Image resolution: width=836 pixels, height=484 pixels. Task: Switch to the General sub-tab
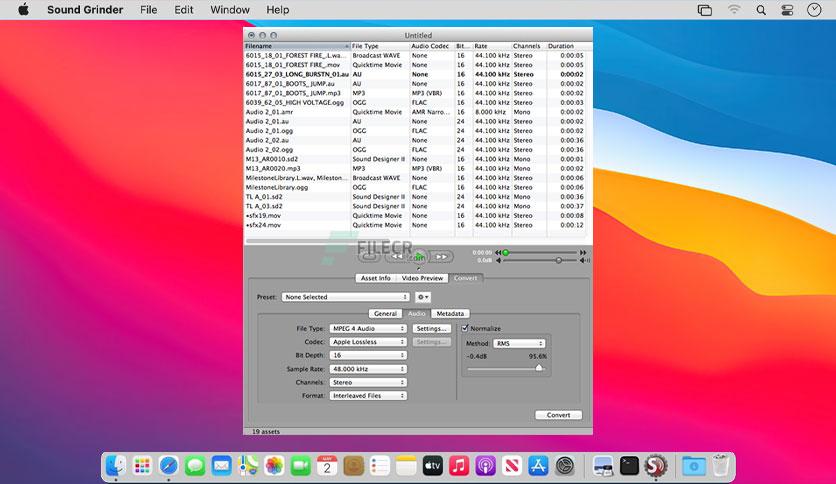[x=385, y=314]
